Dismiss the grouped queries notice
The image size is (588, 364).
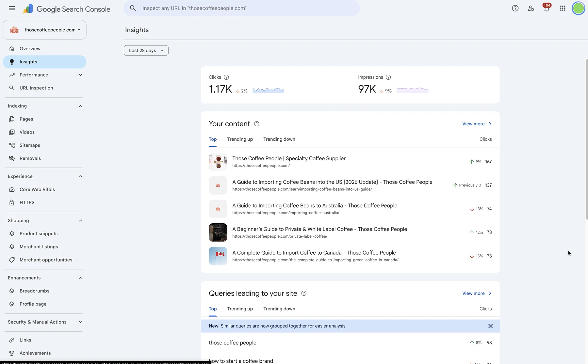[490, 326]
